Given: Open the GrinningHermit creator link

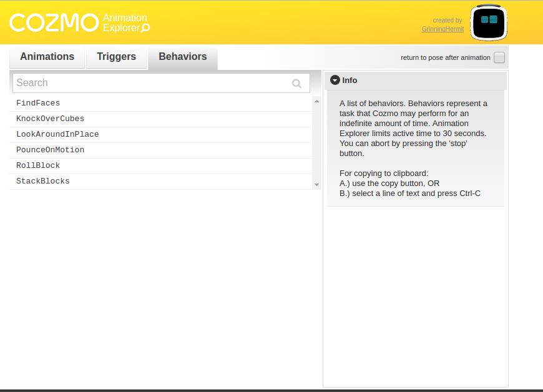Looking at the screenshot, I should pyautogui.click(x=443, y=29).
